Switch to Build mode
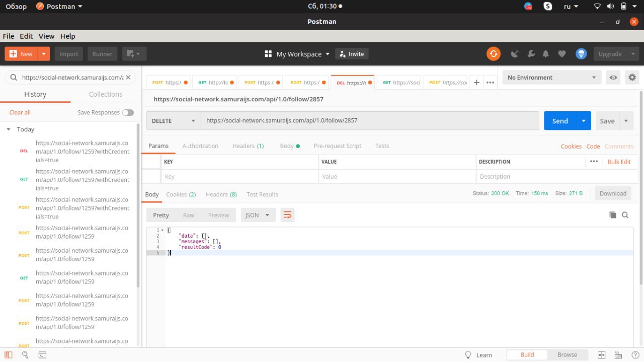 (527, 355)
